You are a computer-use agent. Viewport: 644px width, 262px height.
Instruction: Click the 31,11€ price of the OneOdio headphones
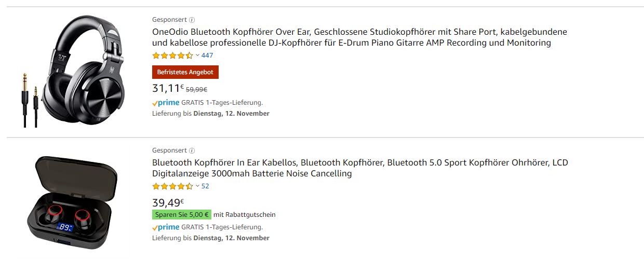click(x=168, y=89)
